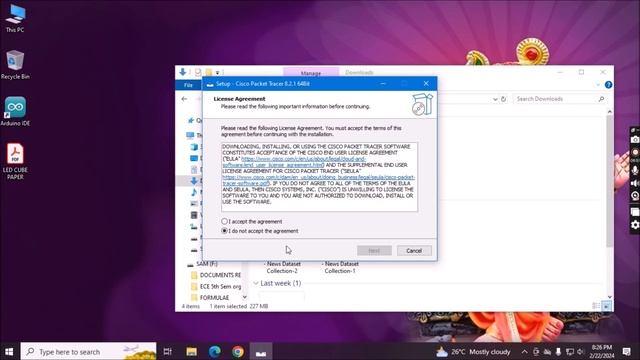The height and width of the screenshot is (360, 640).
Task: Open the quick access toolbar dropdown arrow
Action: [218, 73]
